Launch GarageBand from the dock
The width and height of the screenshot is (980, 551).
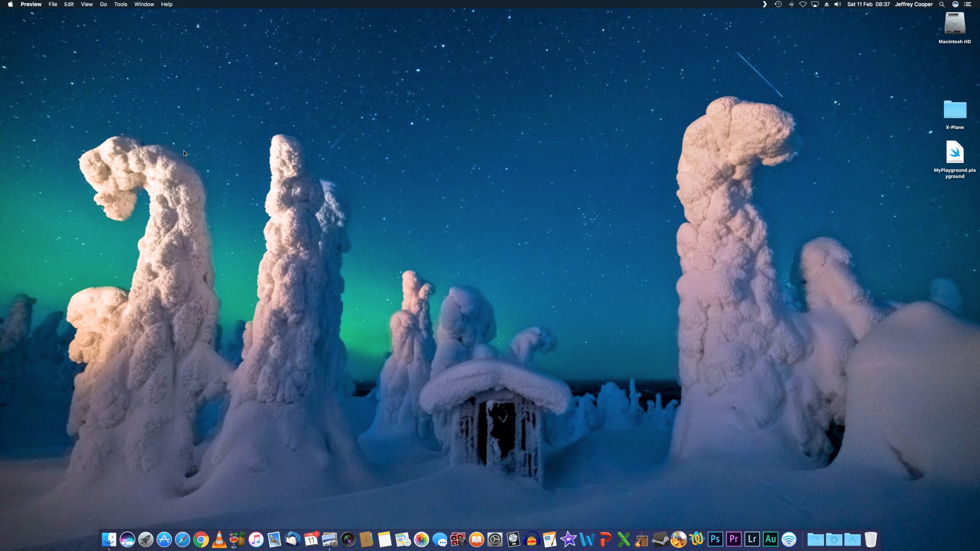[x=642, y=540]
